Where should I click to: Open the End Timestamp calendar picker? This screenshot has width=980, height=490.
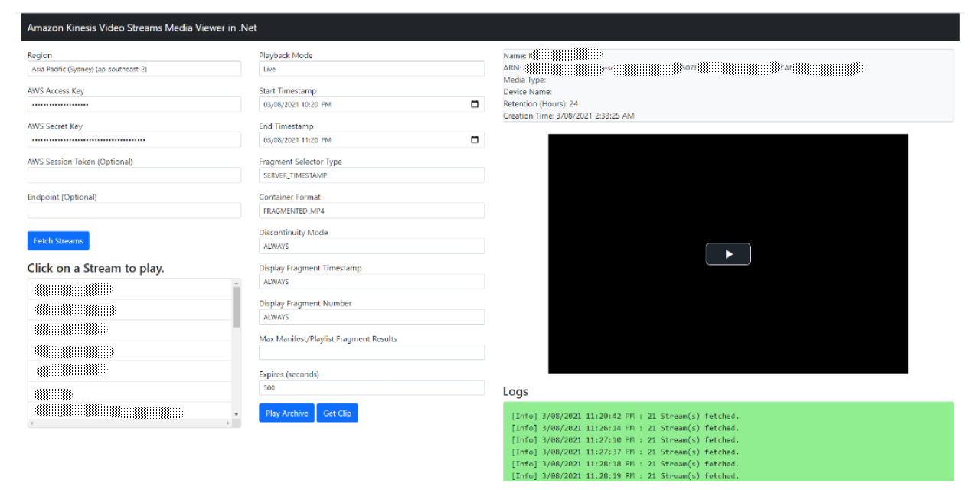click(475, 139)
